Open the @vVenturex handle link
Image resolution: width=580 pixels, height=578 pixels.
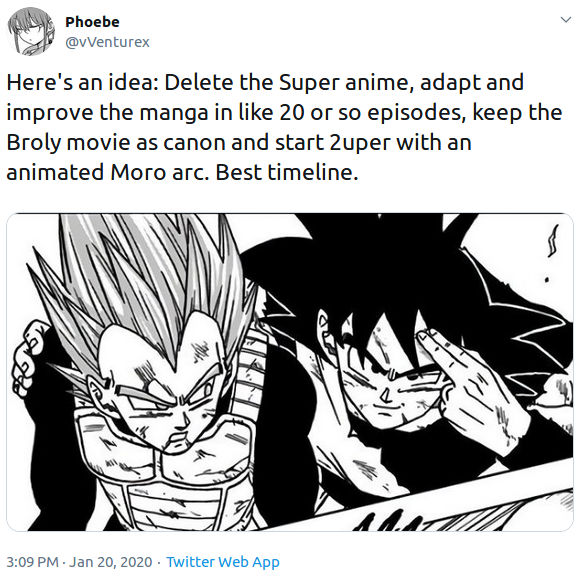click(107, 42)
